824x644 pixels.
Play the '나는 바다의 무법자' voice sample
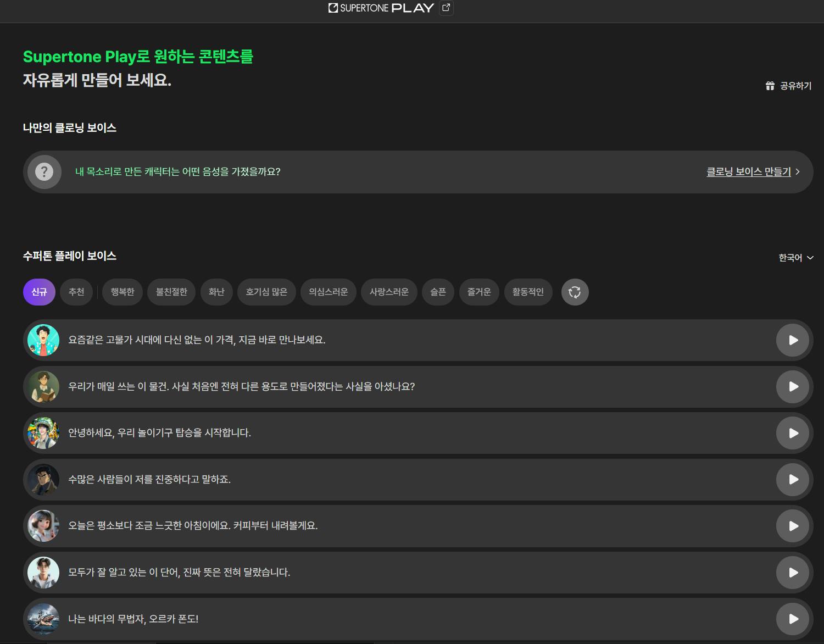[793, 619]
